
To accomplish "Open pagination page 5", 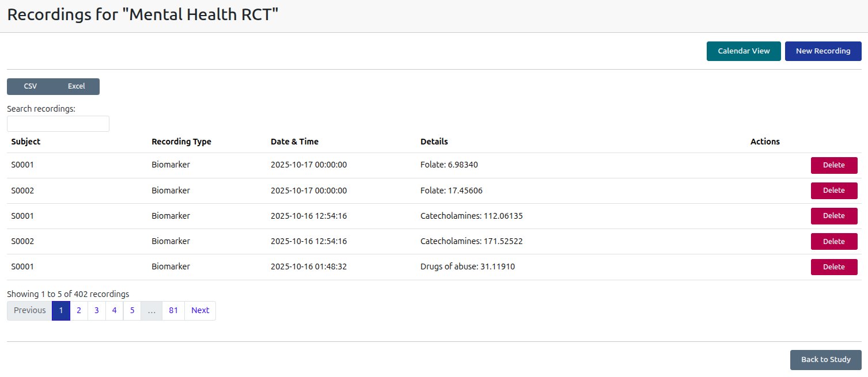I will point(132,310).
